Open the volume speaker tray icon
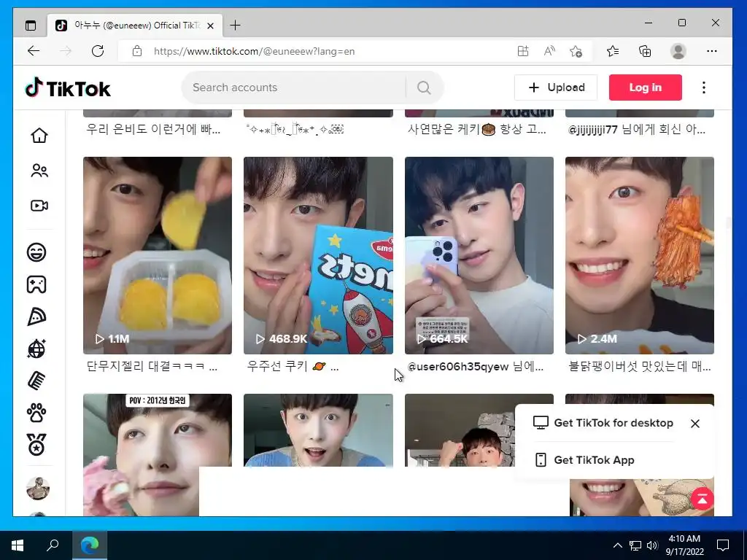This screenshot has height=560, width=747. point(652,545)
